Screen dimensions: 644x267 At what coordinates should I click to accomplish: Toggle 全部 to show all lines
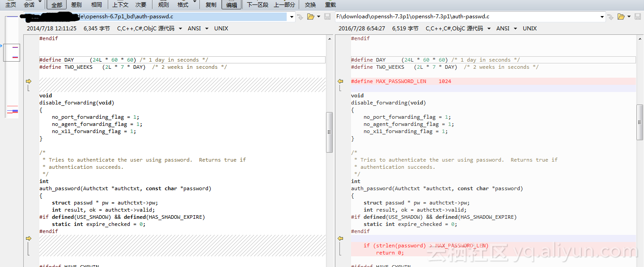(x=57, y=4)
